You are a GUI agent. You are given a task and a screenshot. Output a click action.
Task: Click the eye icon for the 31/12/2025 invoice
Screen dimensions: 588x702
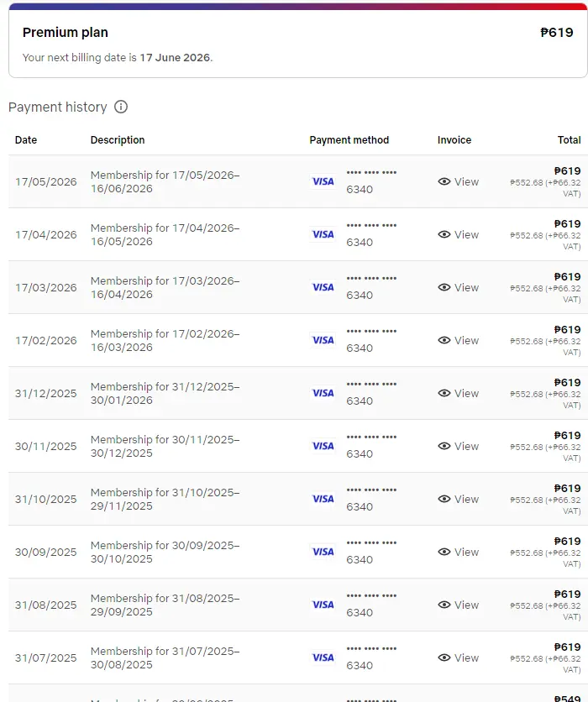coord(444,393)
